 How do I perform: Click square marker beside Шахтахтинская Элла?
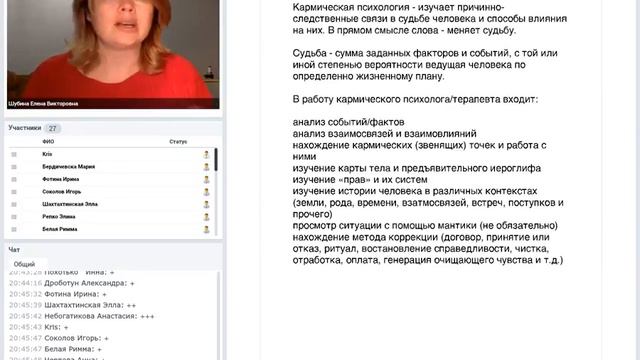coord(14,204)
